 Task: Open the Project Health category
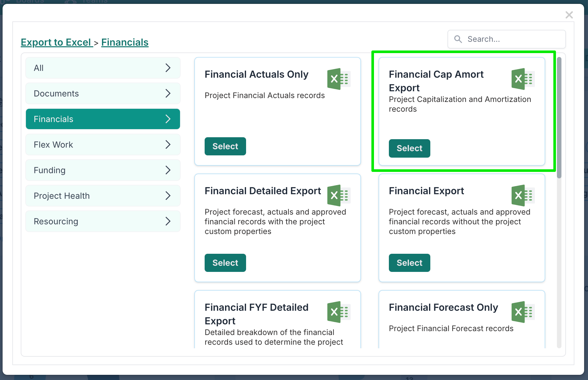[x=103, y=196]
